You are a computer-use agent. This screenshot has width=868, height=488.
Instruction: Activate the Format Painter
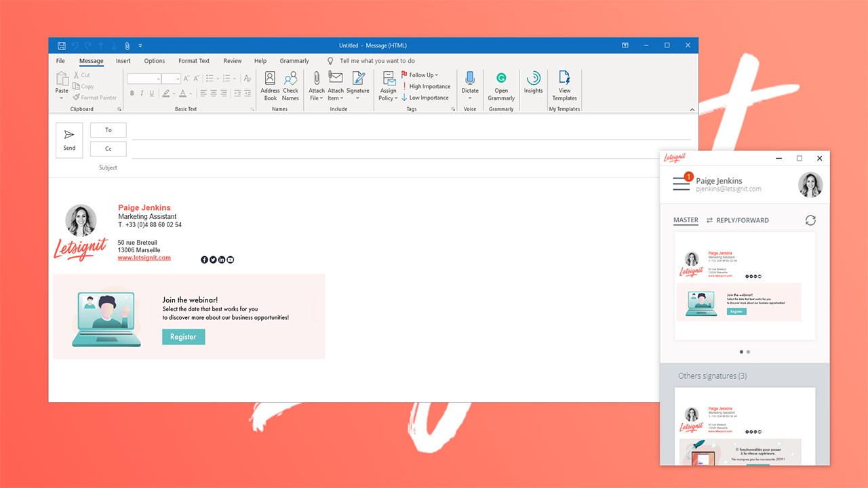[x=95, y=98]
